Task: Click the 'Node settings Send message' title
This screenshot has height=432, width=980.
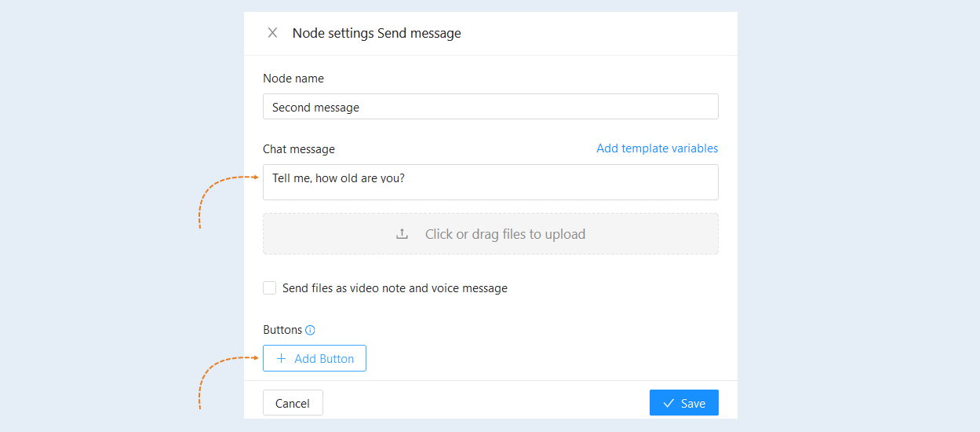Action: pyautogui.click(x=377, y=33)
